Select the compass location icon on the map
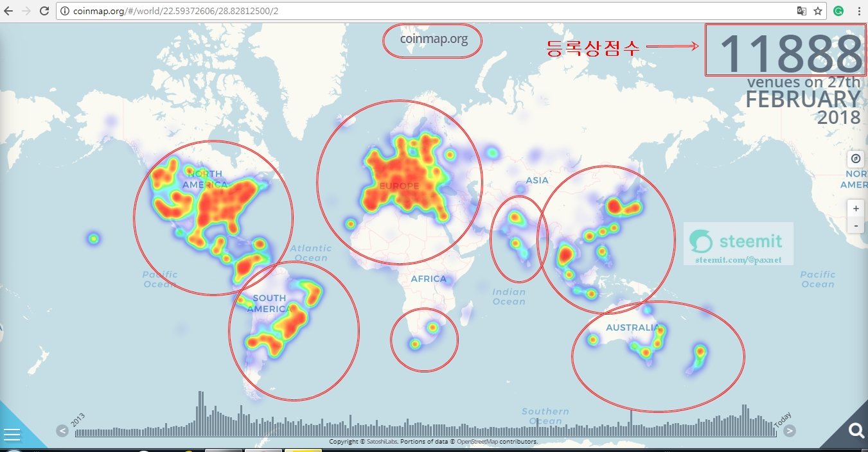The width and height of the screenshot is (868, 452). click(855, 159)
